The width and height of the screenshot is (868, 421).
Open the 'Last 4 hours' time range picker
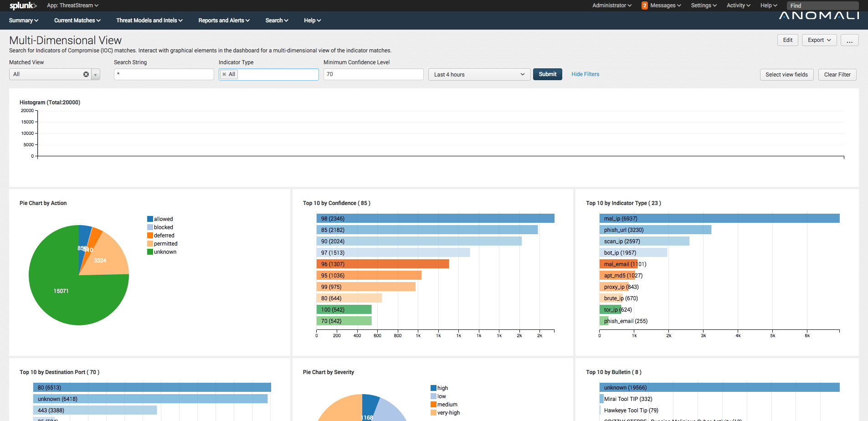coord(478,74)
